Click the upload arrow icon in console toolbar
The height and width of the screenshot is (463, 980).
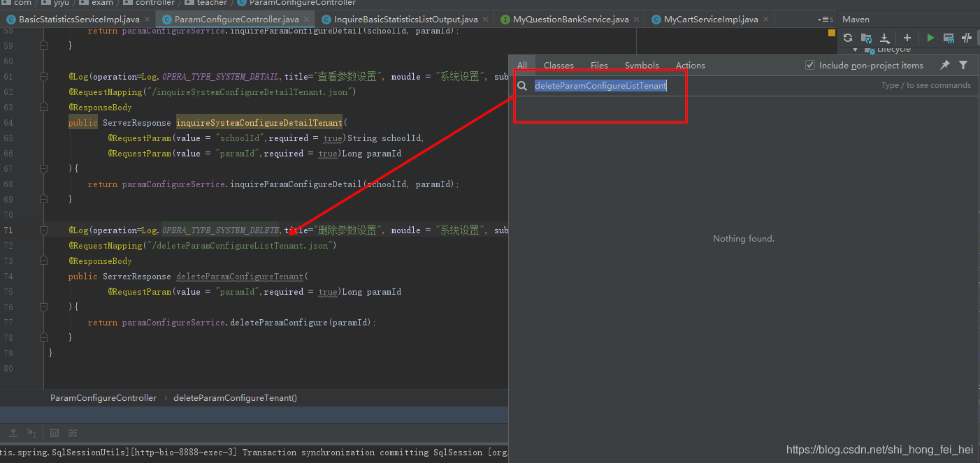(x=13, y=433)
